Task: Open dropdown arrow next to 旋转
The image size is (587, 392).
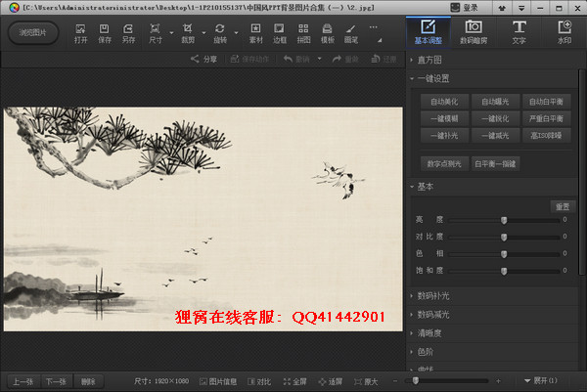Action: pyautogui.click(x=236, y=33)
